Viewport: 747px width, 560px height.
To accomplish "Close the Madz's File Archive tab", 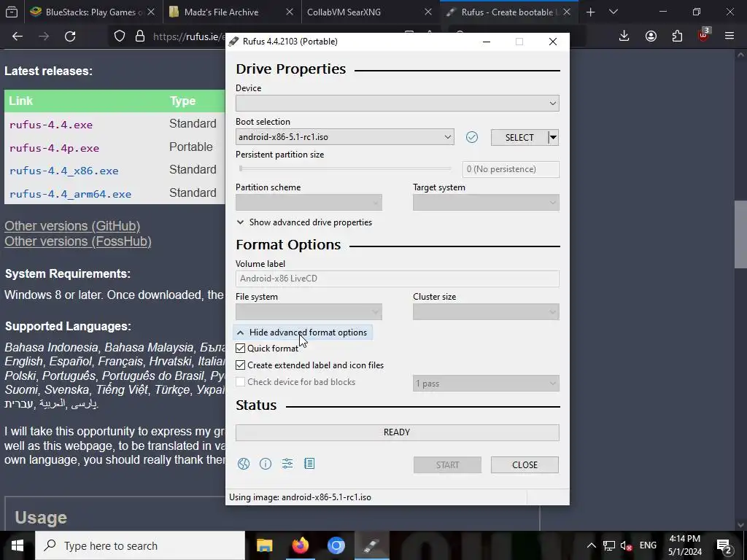I will (x=290, y=12).
